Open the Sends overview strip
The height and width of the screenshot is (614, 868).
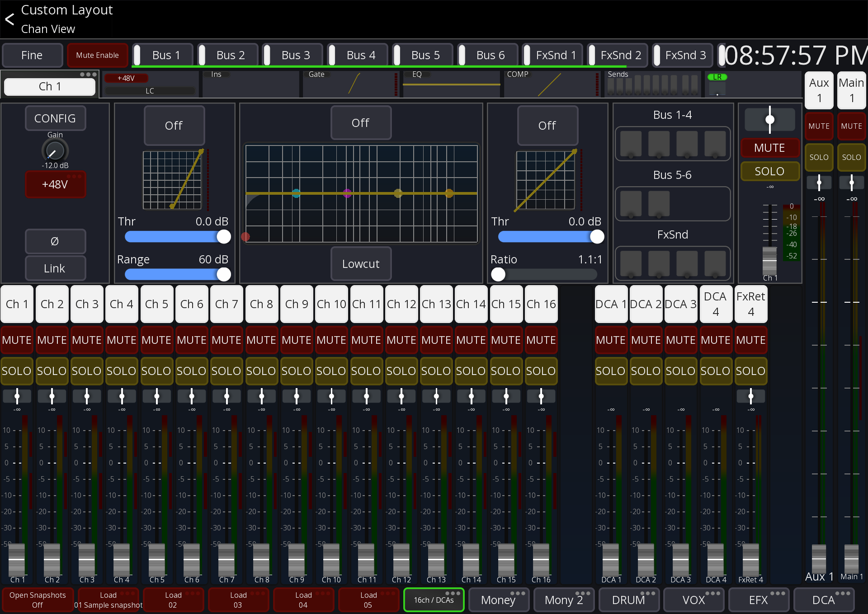click(652, 84)
